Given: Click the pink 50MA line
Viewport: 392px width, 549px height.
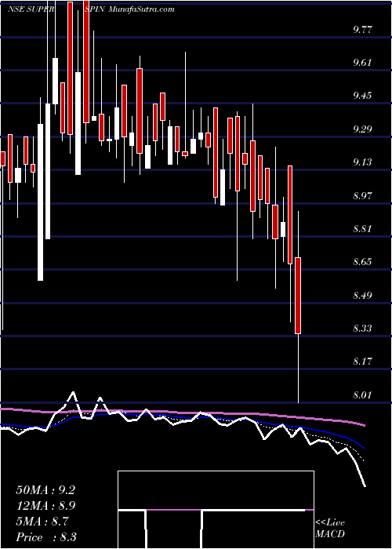Looking at the screenshot, I should tap(182, 412).
